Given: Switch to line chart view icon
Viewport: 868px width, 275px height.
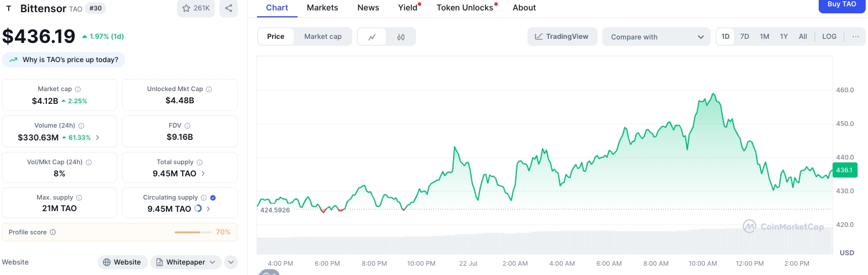Looking at the screenshot, I should tap(372, 37).
